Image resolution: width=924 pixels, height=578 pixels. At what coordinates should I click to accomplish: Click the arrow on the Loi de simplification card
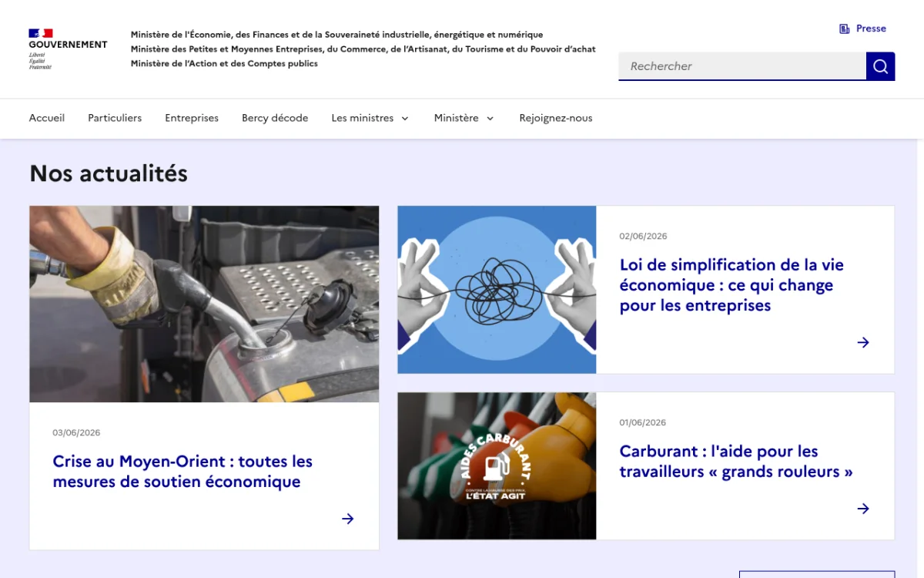(863, 342)
